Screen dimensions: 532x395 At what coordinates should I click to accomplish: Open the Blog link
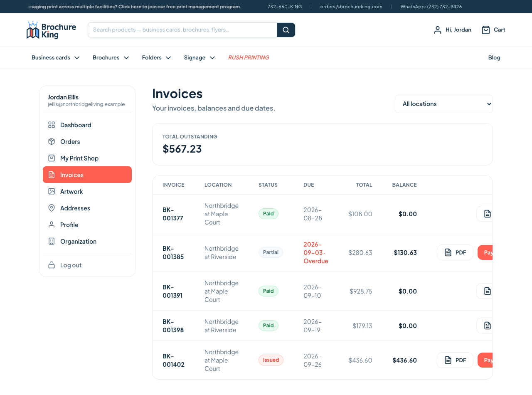tap(494, 57)
